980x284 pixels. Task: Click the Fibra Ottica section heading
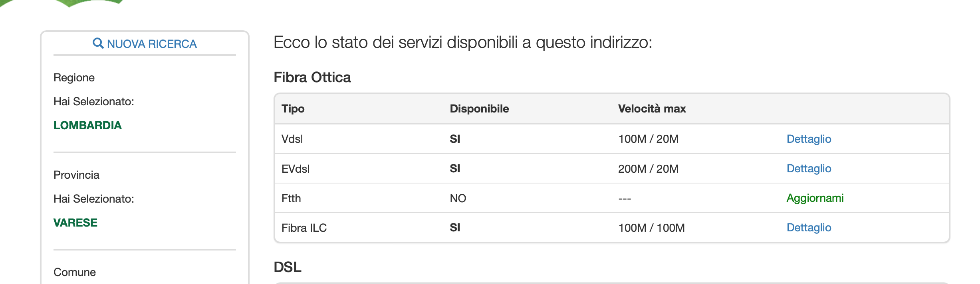coord(312,77)
